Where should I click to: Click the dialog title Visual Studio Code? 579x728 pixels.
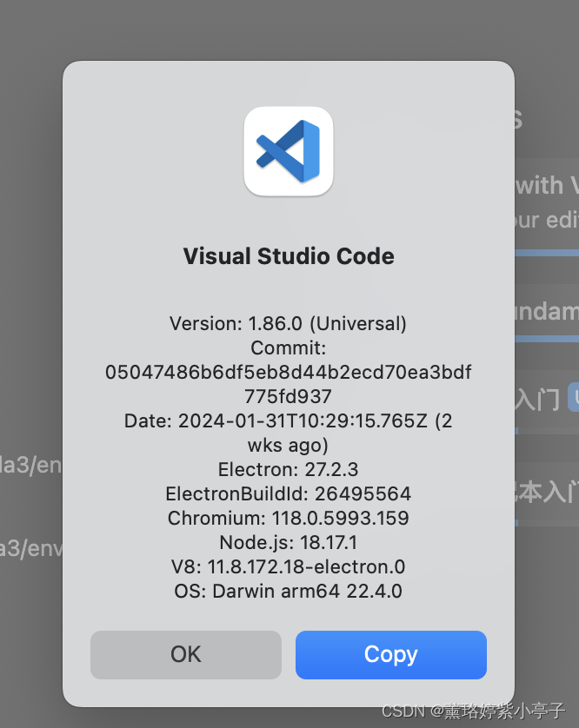coord(288,256)
